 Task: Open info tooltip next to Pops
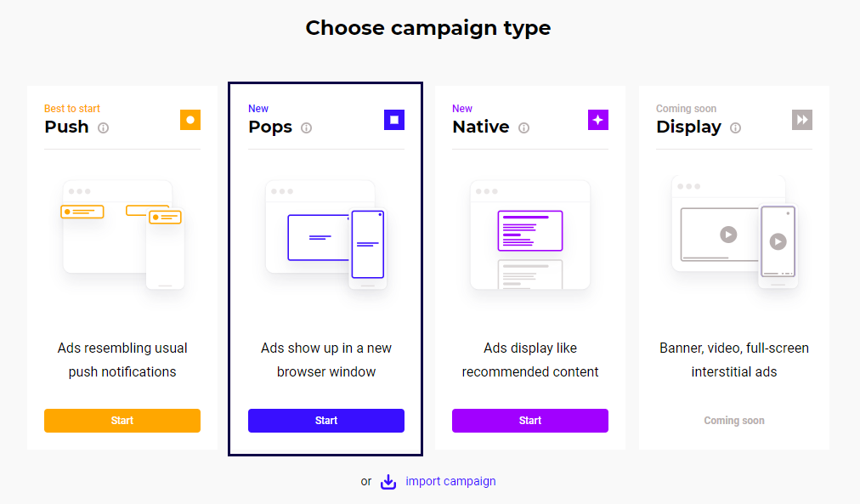[307, 128]
